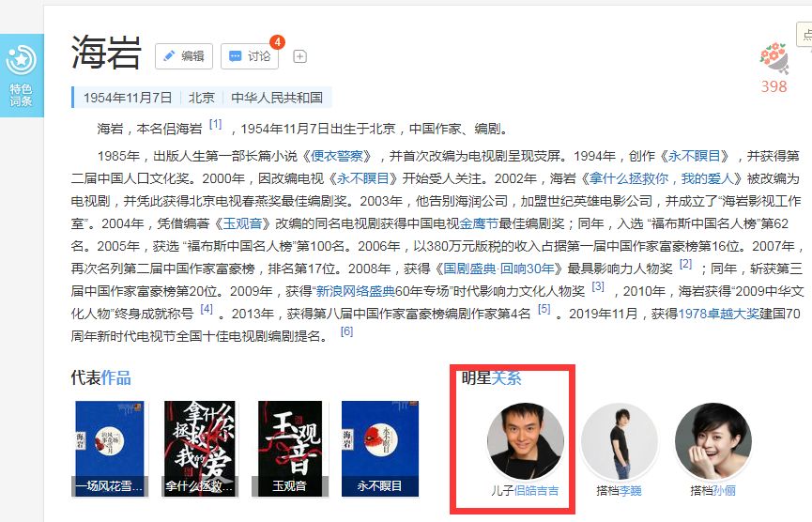Click the 特色词条 star badge icon
The width and height of the screenshot is (812, 522).
coord(22,60)
